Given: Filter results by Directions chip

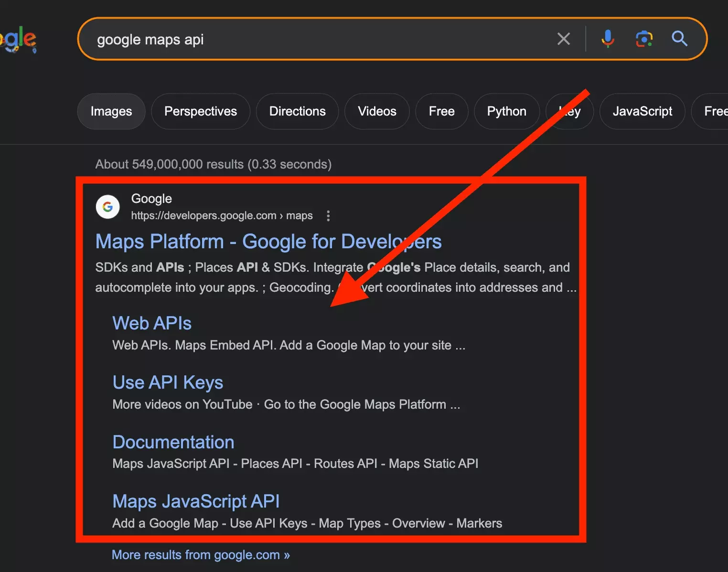Looking at the screenshot, I should click(x=297, y=111).
